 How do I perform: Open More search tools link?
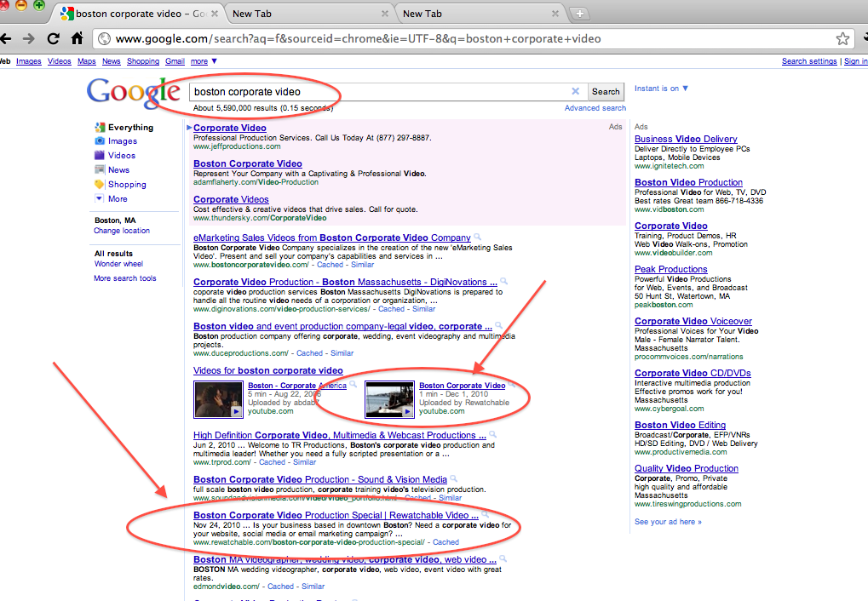pos(125,278)
